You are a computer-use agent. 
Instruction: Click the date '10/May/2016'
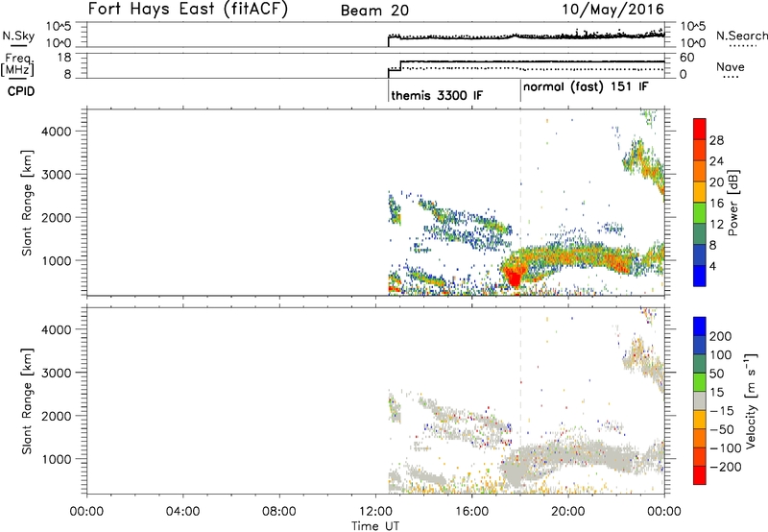point(612,10)
